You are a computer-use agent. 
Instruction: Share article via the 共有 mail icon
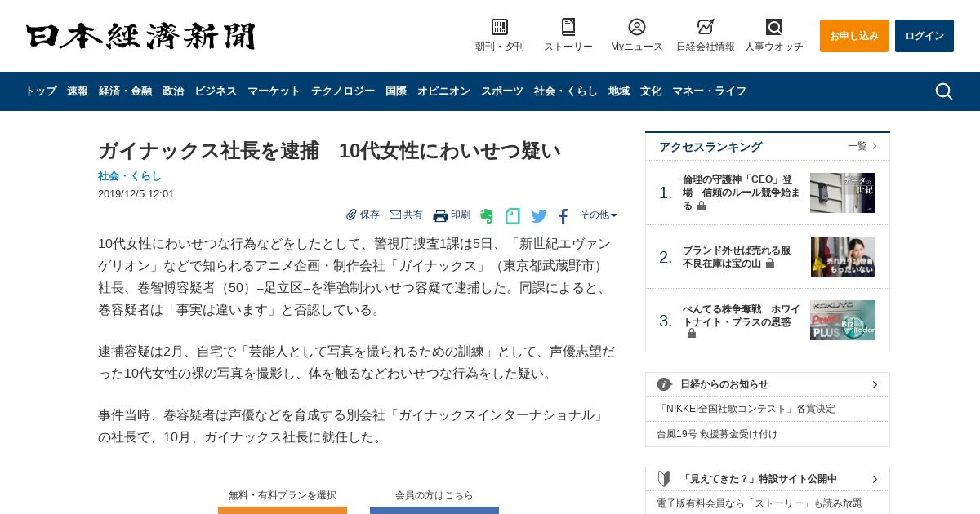tap(395, 215)
